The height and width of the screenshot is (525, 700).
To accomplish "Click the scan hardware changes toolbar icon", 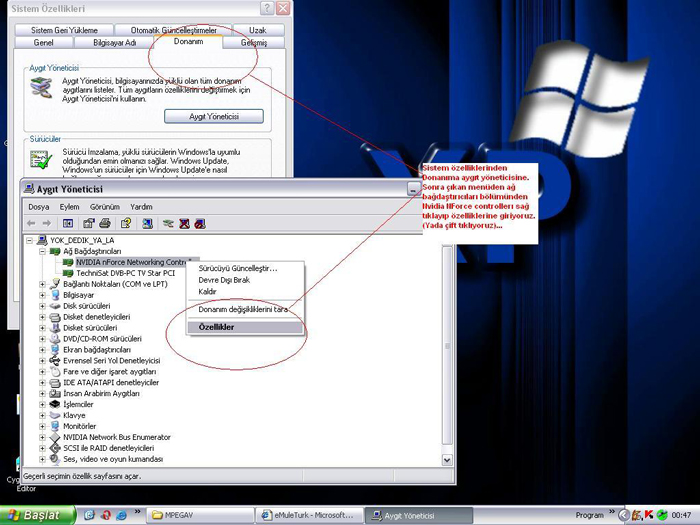I will tap(147, 223).
